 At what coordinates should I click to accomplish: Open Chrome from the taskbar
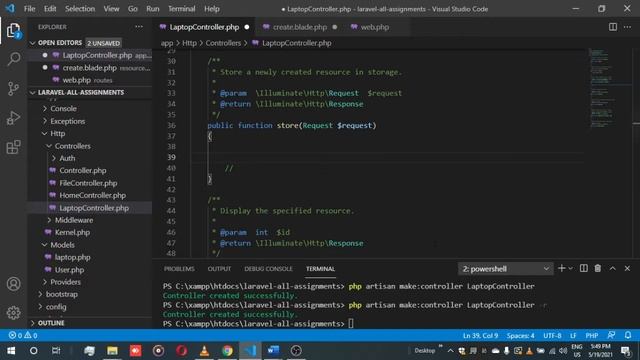click(227, 351)
